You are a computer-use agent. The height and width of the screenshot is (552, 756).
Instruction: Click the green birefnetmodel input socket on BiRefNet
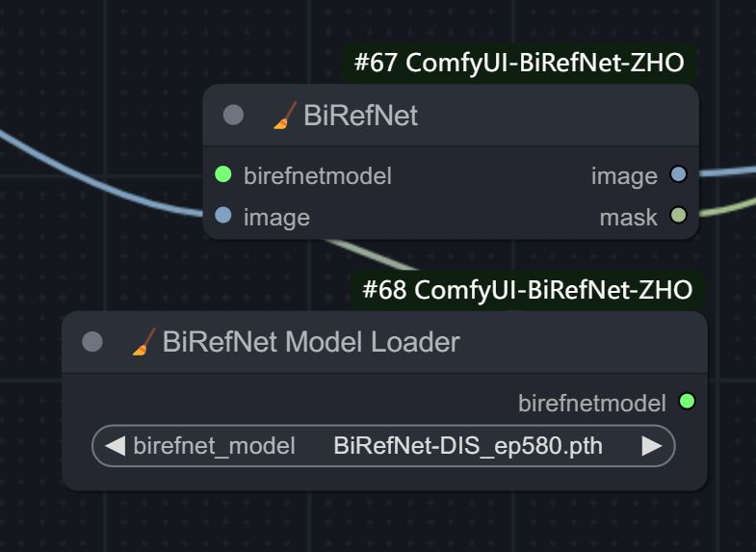(223, 175)
